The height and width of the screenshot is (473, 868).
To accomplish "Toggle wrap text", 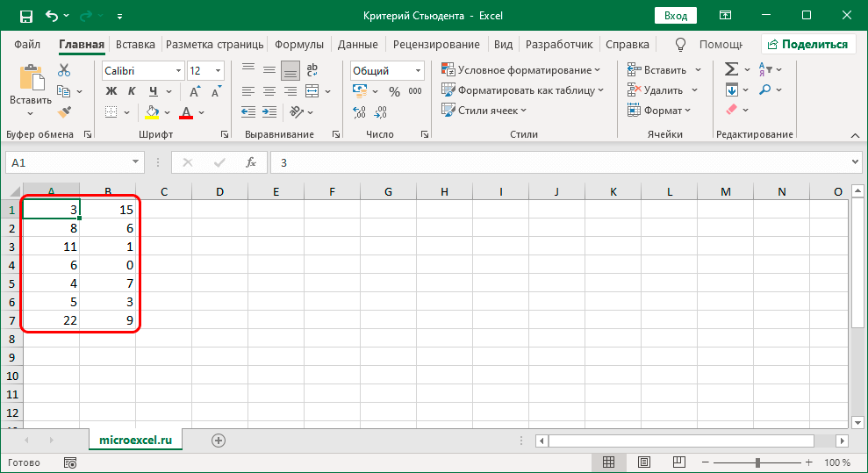I will click(x=312, y=70).
